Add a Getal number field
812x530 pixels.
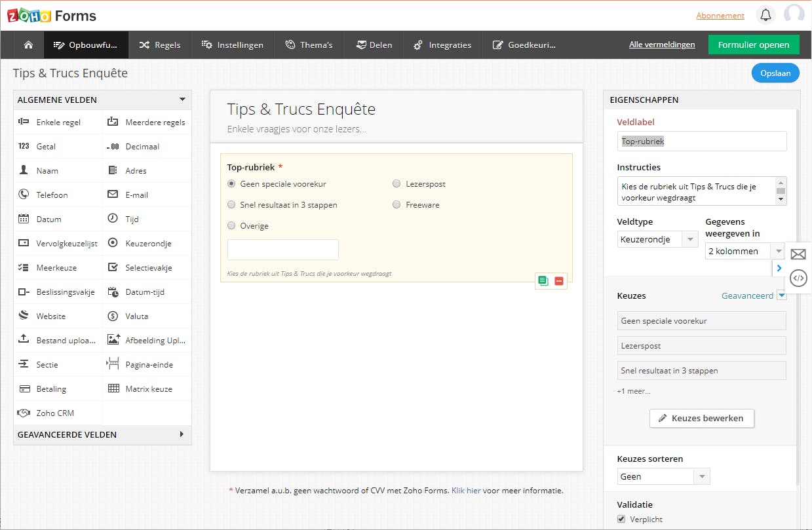(58, 146)
